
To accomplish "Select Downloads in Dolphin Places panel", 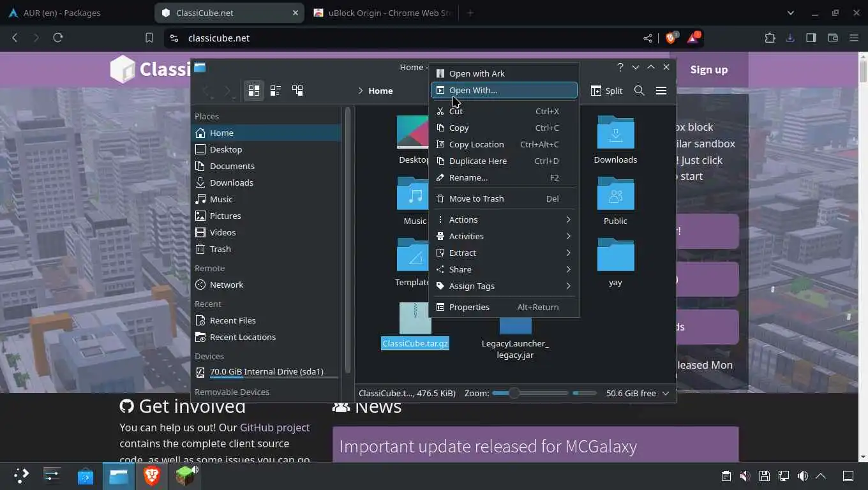I will pyautogui.click(x=267, y=182).
